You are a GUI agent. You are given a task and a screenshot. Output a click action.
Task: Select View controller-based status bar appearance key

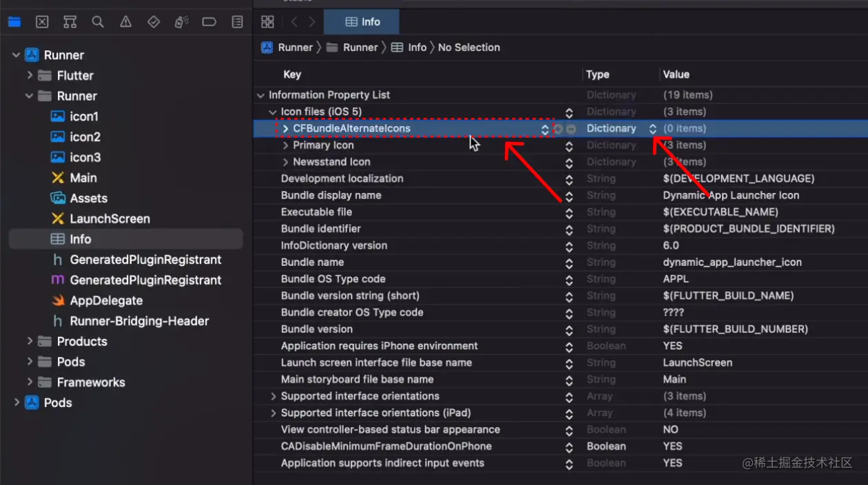(391, 429)
